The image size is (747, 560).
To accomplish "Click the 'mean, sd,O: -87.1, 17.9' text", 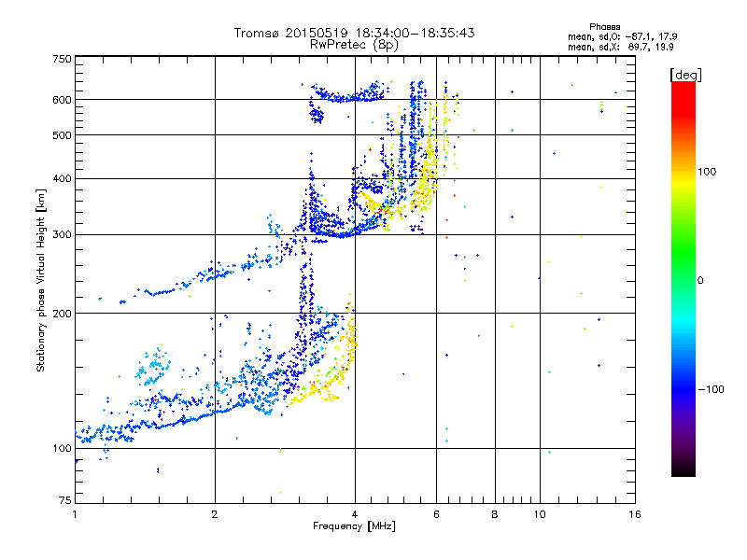I will (622, 36).
